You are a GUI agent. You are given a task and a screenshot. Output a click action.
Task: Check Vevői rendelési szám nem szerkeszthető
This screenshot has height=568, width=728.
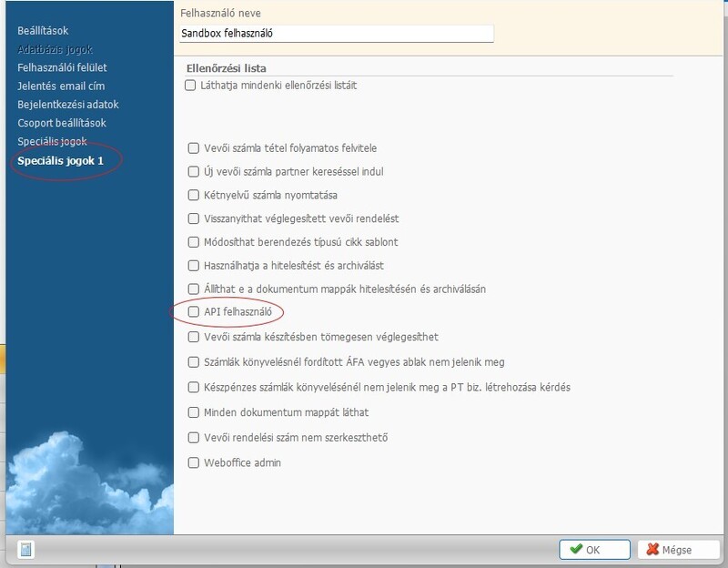193,438
